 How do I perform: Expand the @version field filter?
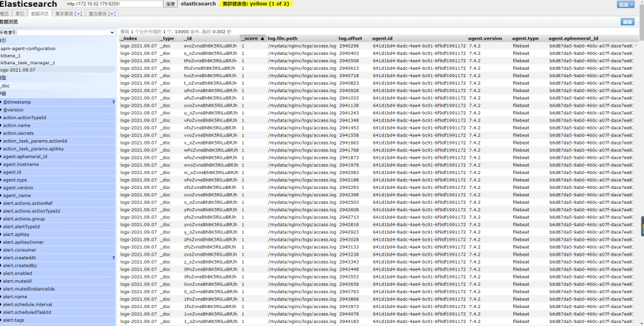tap(57, 110)
